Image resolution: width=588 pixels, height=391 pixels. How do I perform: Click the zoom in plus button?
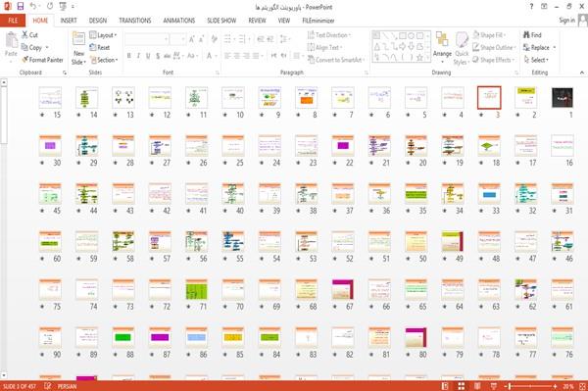pos(555,386)
